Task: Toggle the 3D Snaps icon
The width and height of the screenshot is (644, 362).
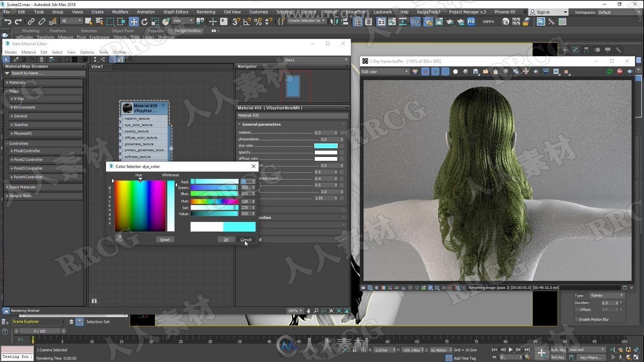Action: click(x=236, y=22)
